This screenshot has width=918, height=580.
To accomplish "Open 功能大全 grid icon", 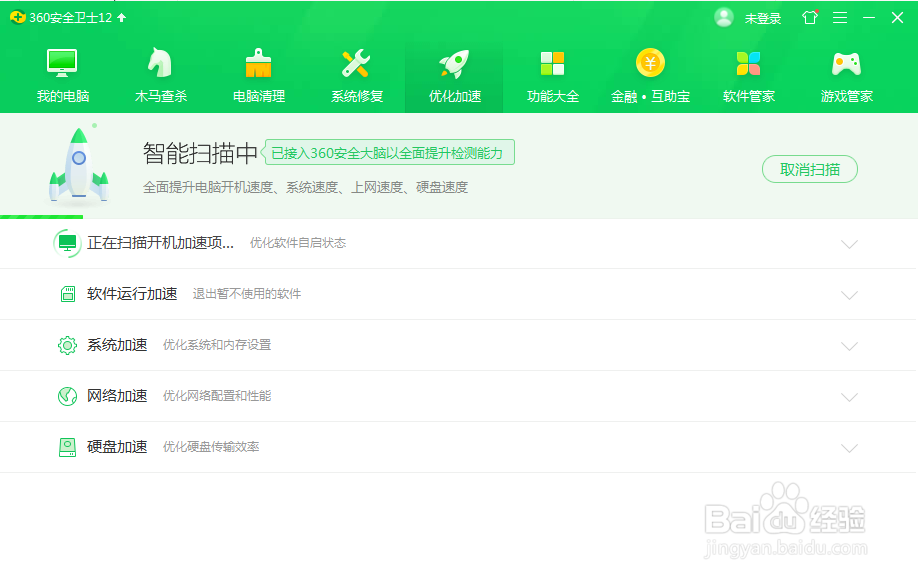I will pyautogui.click(x=552, y=63).
